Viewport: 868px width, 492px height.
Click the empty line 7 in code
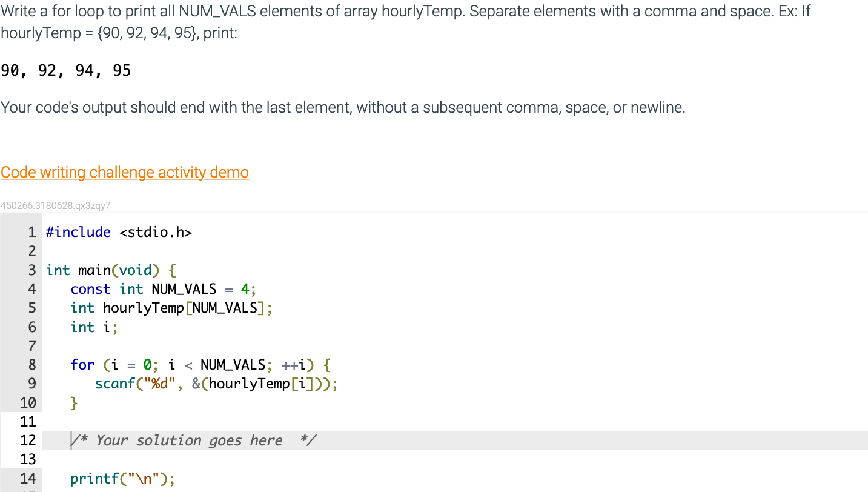(x=454, y=346)
